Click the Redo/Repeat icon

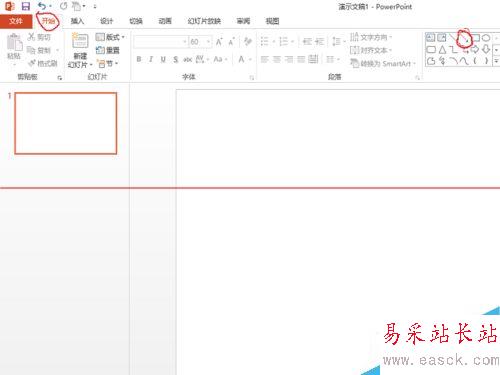(63, 6)
